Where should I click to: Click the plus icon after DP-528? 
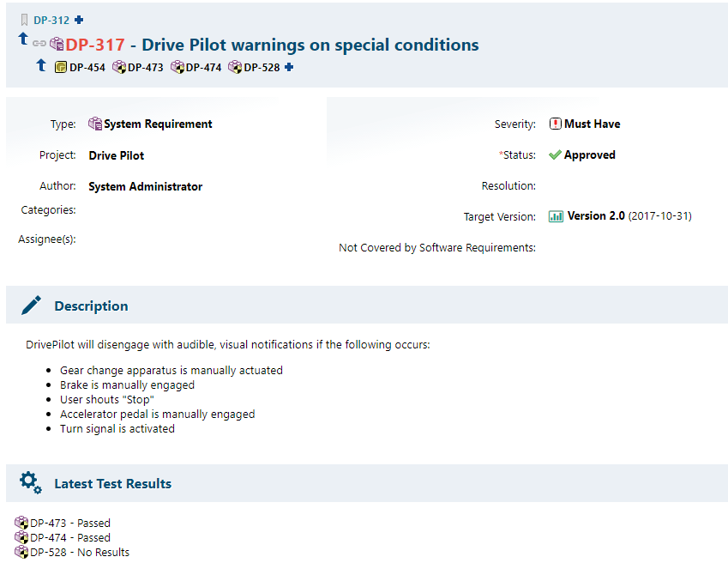(x=289, y=67)
